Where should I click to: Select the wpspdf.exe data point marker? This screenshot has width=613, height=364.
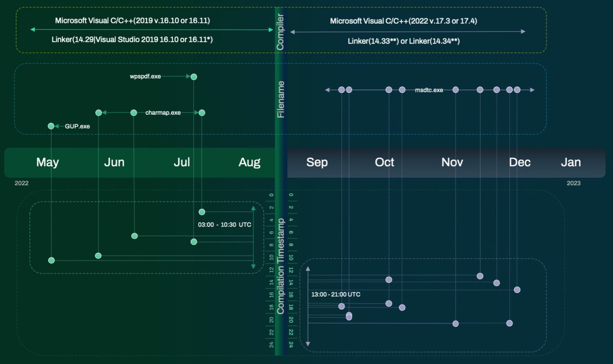pyautogui.click(x=194, y=77)
